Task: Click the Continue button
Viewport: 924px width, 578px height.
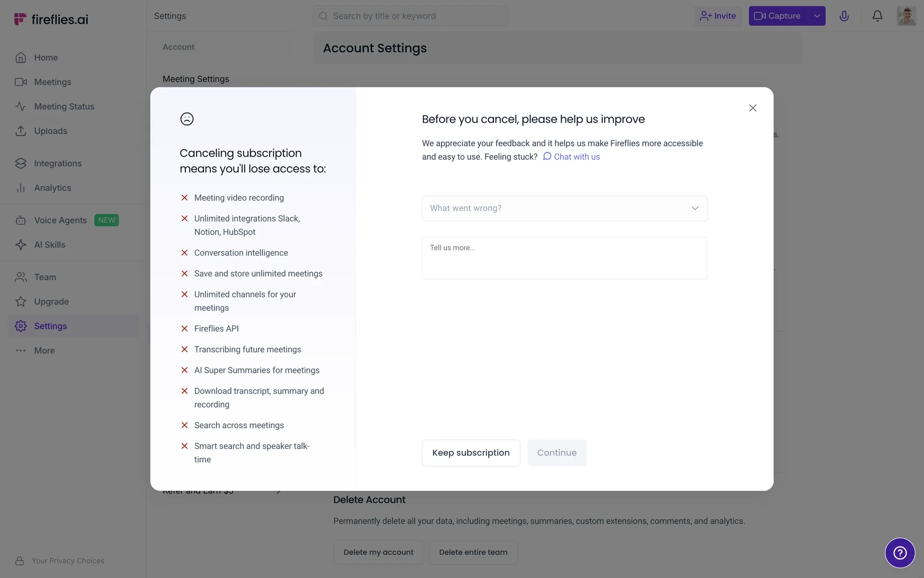Action: coord(557,453)
